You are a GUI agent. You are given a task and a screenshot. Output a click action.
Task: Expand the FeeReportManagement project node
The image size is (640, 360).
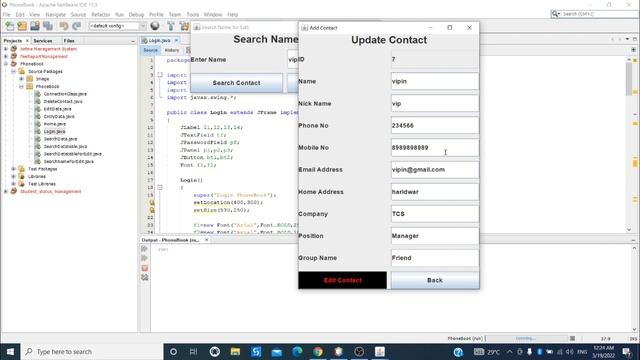[x=6, y=56]
